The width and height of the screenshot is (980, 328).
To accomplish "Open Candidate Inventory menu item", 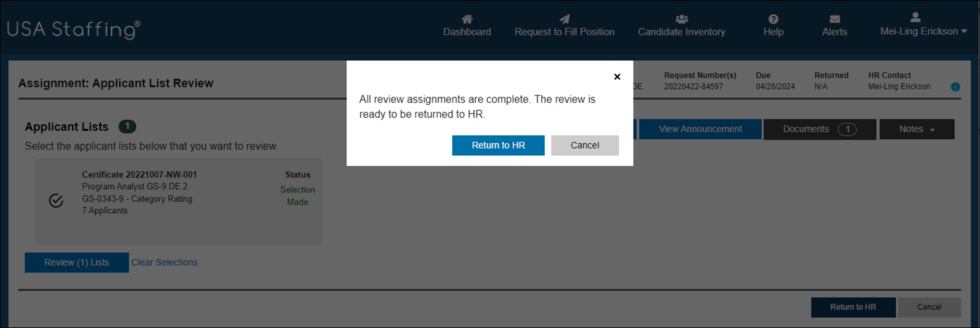I will click(681, 32).
